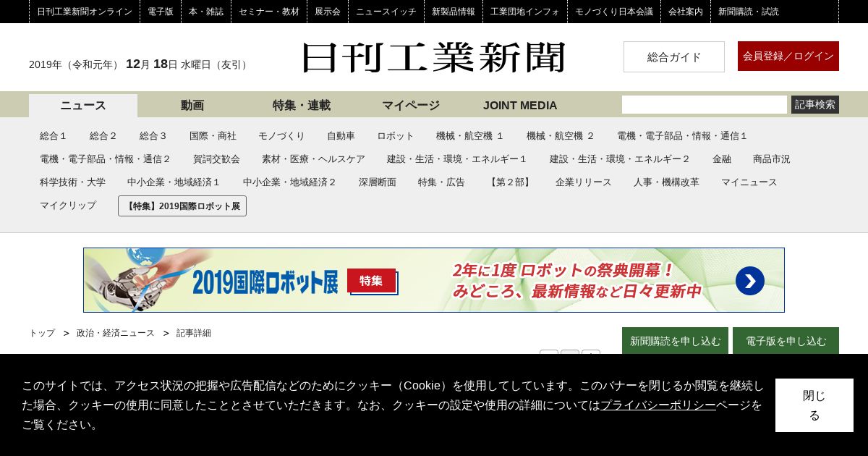The image size is (868, 456).
Task: Open the 総合ガイド button
Action: [x=674, y=56]
